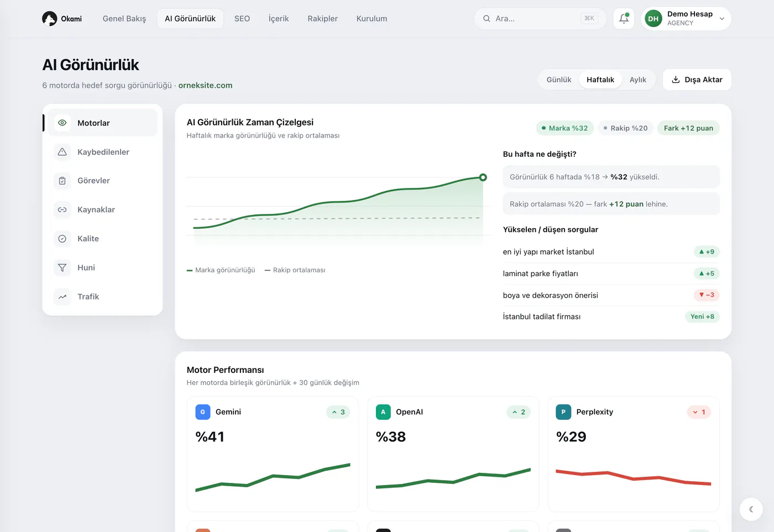Image resolution: width=774 pixels, height=532 pixels.
Task: Focus the Ara search field
Action: click(x=540, y=18)
